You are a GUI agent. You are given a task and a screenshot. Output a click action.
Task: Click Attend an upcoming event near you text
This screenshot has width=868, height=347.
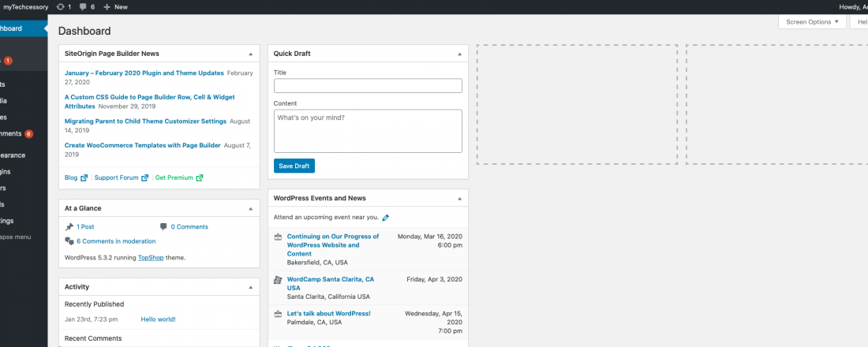pos(326,218)
